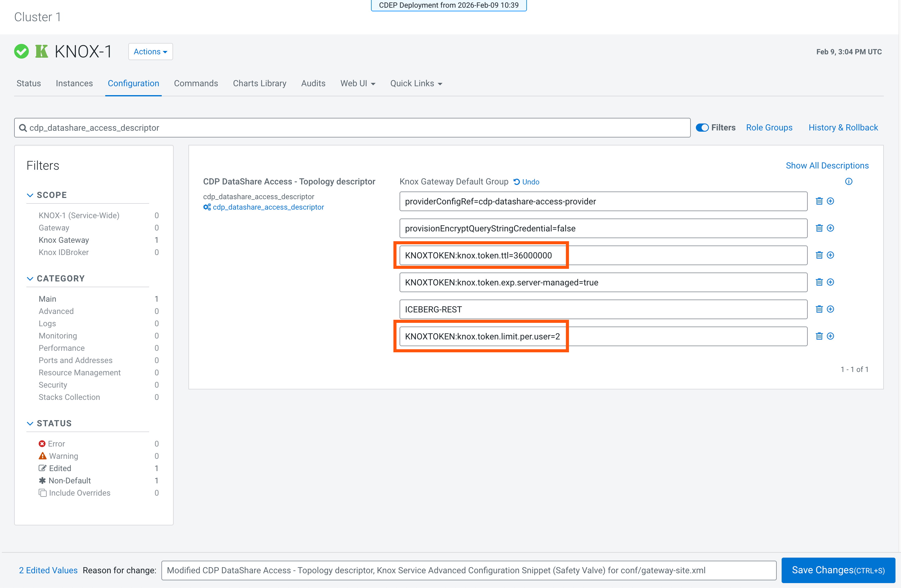The width and height of the screenshot is (901, 588).
Task: Click the Undo icon next to Default Group
Action: click(516, 182)
